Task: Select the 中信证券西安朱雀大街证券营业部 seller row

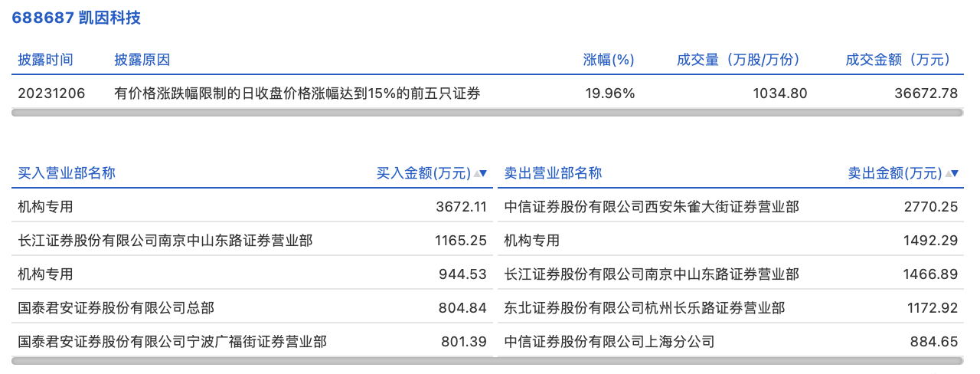Action: click(651, 207)
